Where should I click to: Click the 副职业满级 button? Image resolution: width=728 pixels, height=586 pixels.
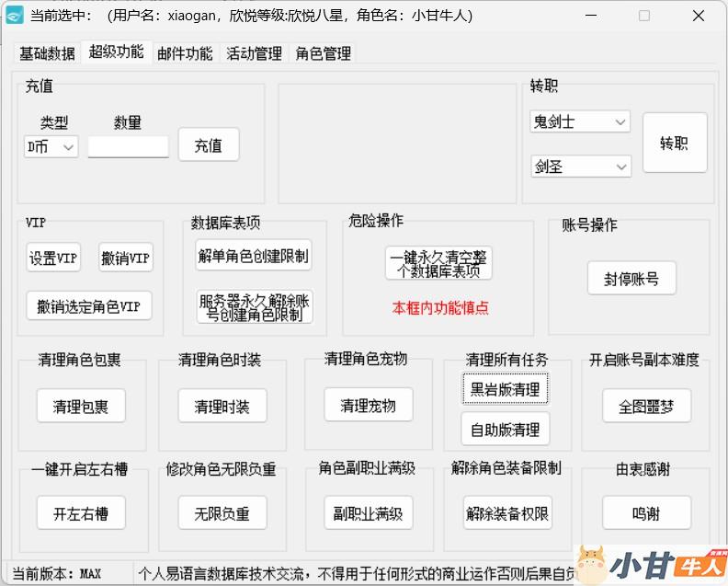tap(369, 512)
